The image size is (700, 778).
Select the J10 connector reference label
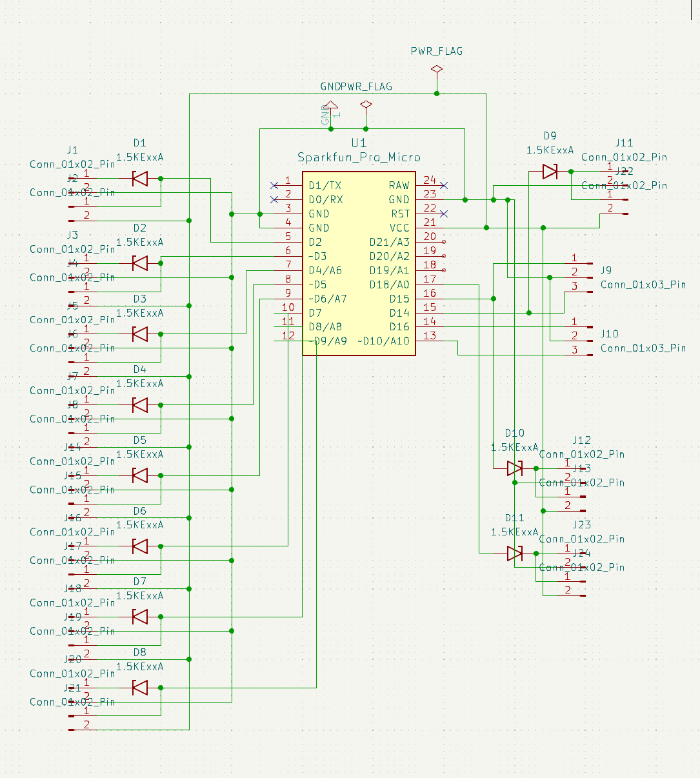click(609, 334)
